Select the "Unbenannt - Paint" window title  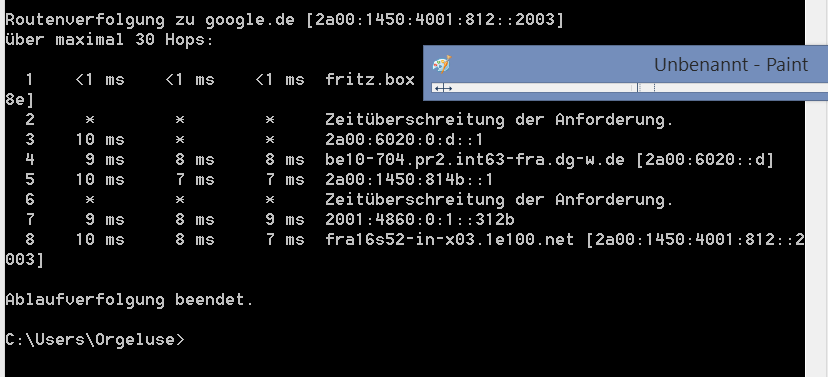pyautogui.click(x=731, y=65)
